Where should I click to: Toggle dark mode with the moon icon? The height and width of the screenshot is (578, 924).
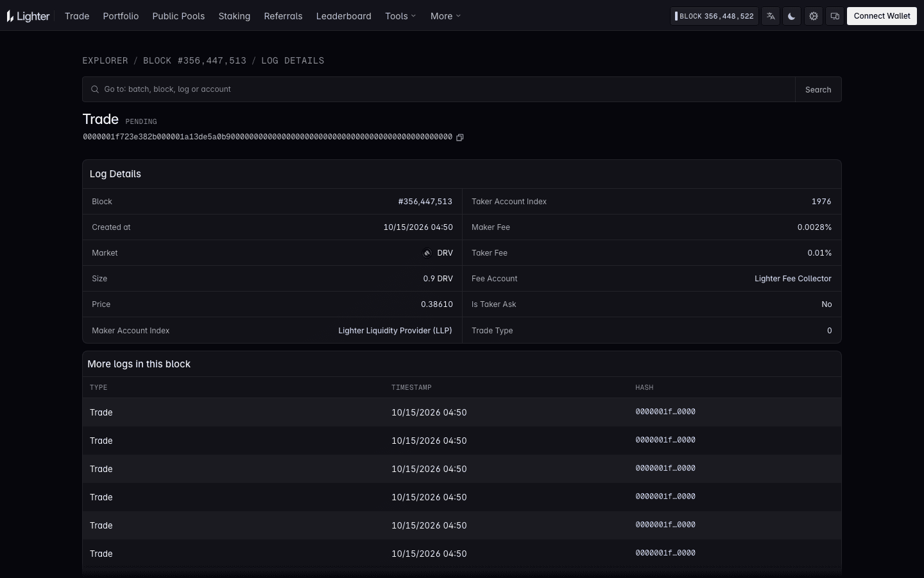click(792, 16)
